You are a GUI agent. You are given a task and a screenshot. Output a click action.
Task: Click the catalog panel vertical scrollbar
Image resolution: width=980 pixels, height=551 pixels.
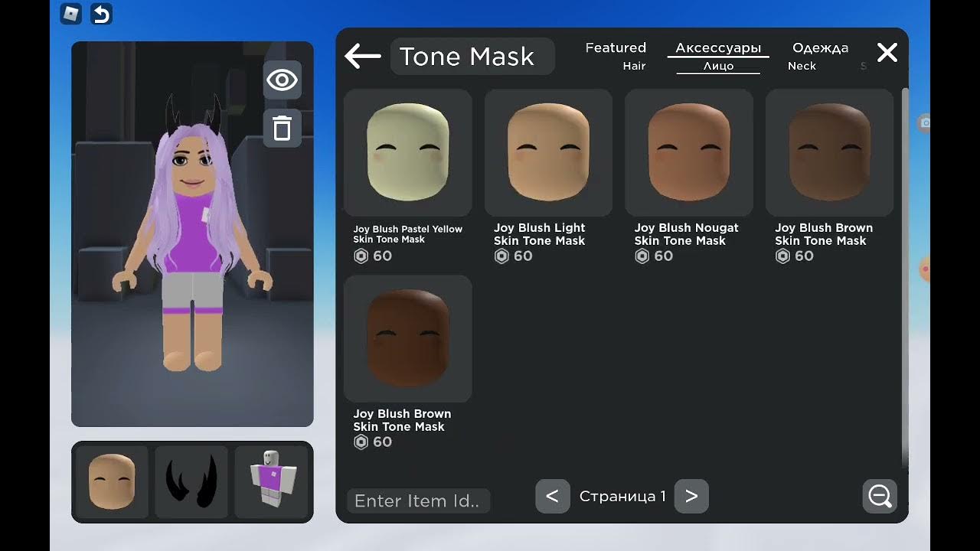click(x=904, y=277)
